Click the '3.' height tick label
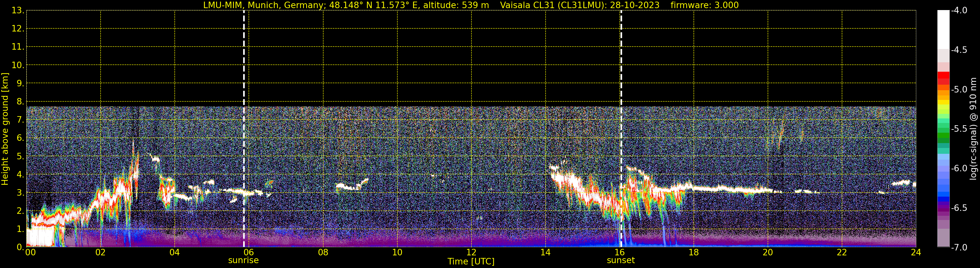980x268 pixels. click(20, 193)
